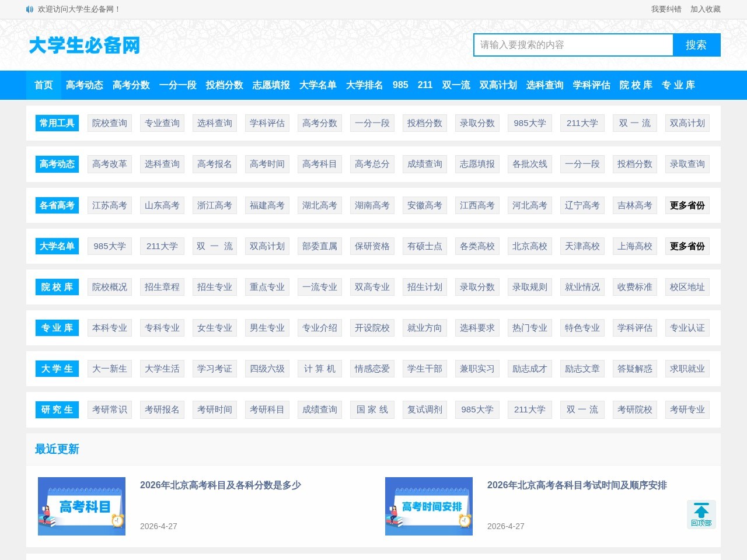Open 双高计划 in 常用工具 row

coord(687,123)
